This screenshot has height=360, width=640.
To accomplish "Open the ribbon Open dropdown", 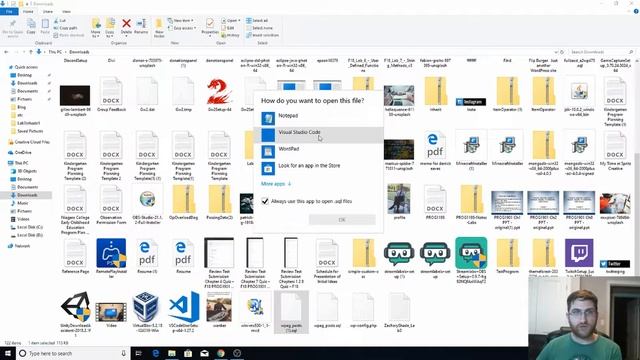I will click(231, 20).
